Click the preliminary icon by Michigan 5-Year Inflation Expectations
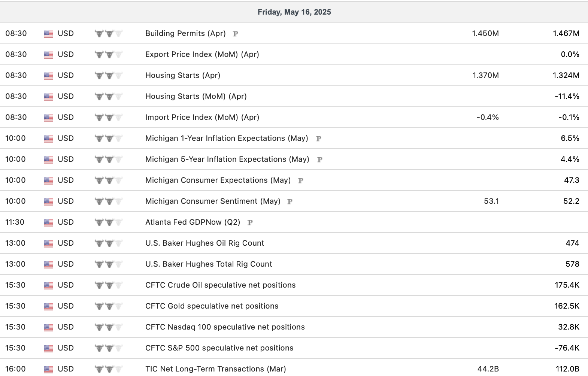Screen dimensions: 588x376 tap(320, 160)
